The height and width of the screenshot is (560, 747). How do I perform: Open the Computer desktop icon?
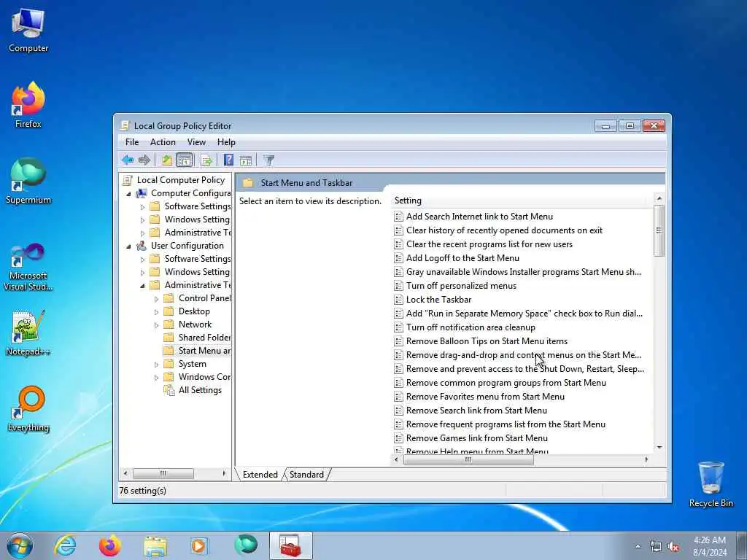coord(28,29)
